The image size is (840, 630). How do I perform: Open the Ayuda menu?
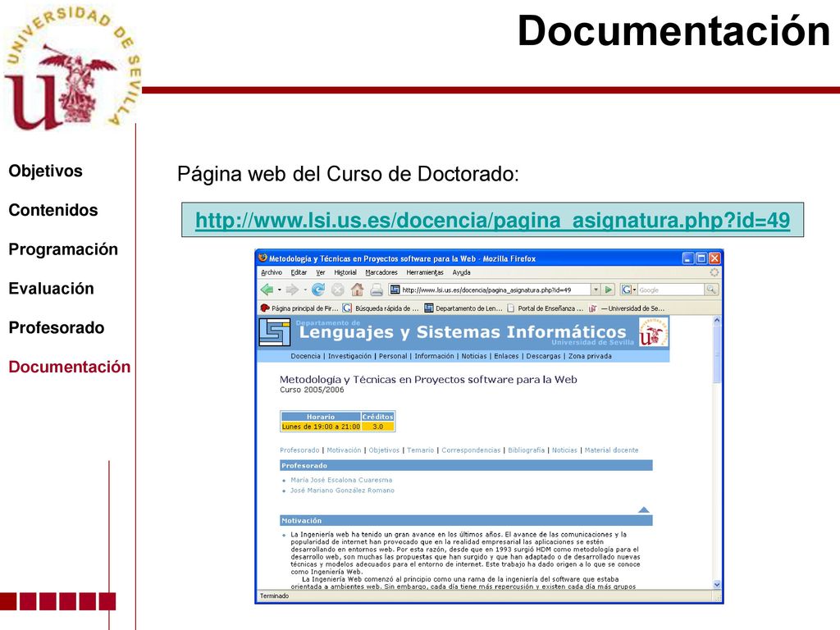click(x=461, y=272)
